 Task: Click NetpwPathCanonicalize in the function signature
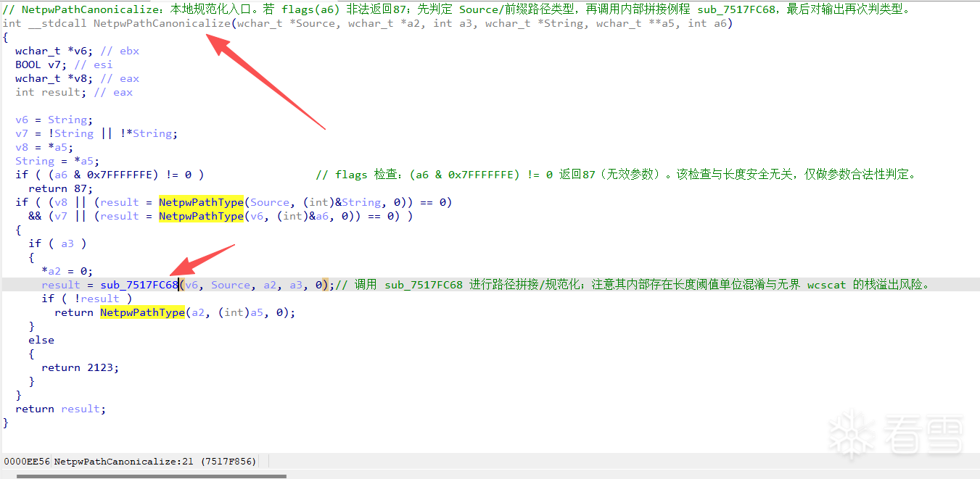point(161,23)
